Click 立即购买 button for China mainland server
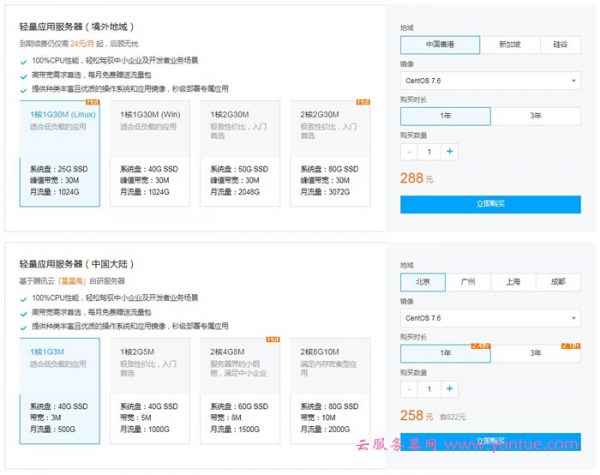Image resolution: width=600 pixels, height=475 pixels. (x=490, y=441)
